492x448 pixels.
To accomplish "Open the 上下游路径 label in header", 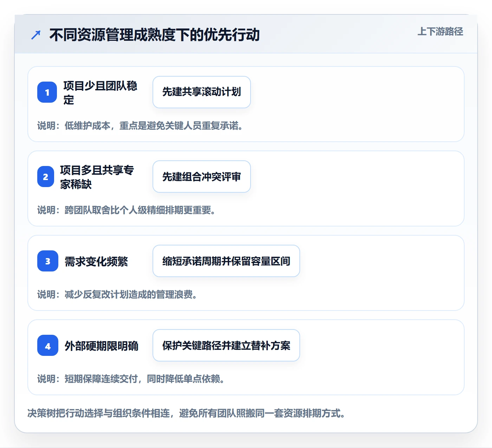I will click(440, 32).
